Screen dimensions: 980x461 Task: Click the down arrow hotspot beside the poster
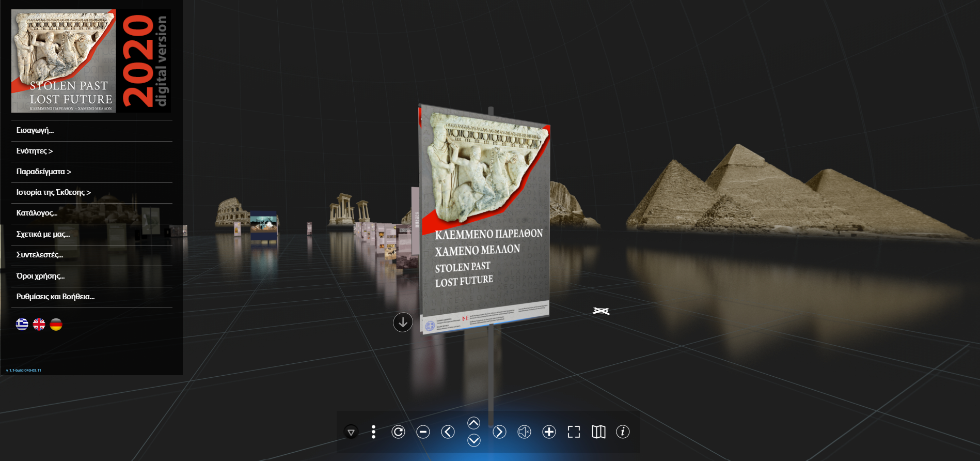(403, 322)
